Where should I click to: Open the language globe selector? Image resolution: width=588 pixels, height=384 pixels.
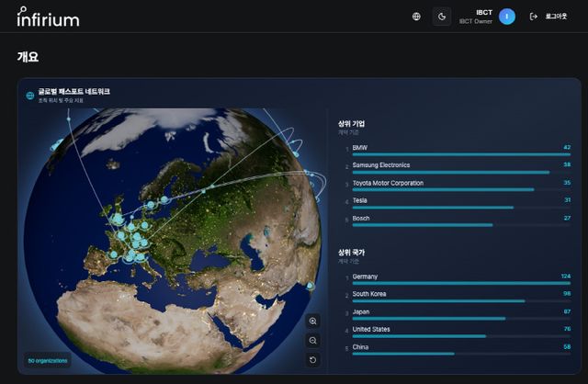416,17
